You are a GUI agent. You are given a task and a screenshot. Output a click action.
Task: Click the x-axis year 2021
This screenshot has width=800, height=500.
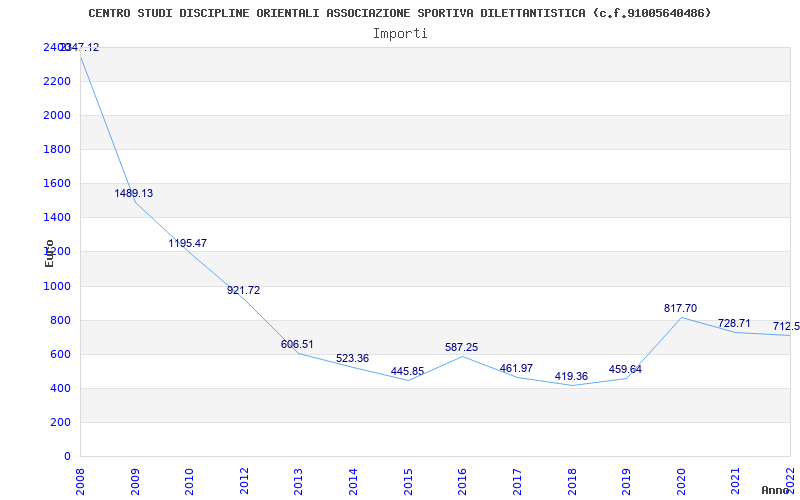[x=735, y=481]
